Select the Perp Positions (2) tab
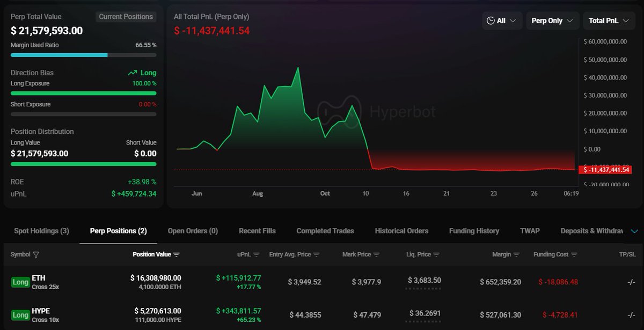 point(119,231)
